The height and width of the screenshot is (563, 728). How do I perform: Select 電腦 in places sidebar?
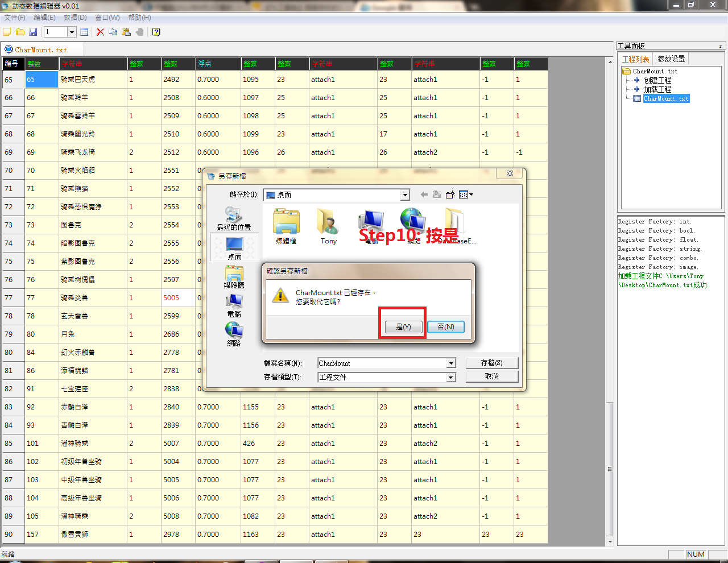click(234, 306)
